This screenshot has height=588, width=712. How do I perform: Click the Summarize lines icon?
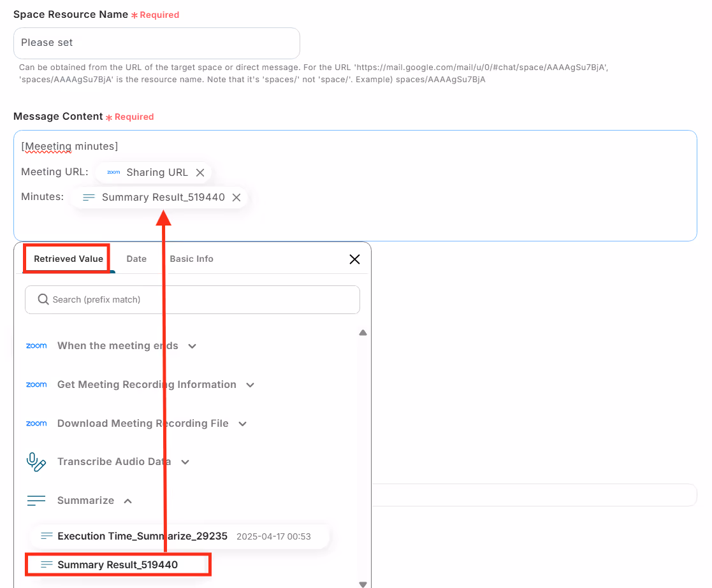pos(36,501)
